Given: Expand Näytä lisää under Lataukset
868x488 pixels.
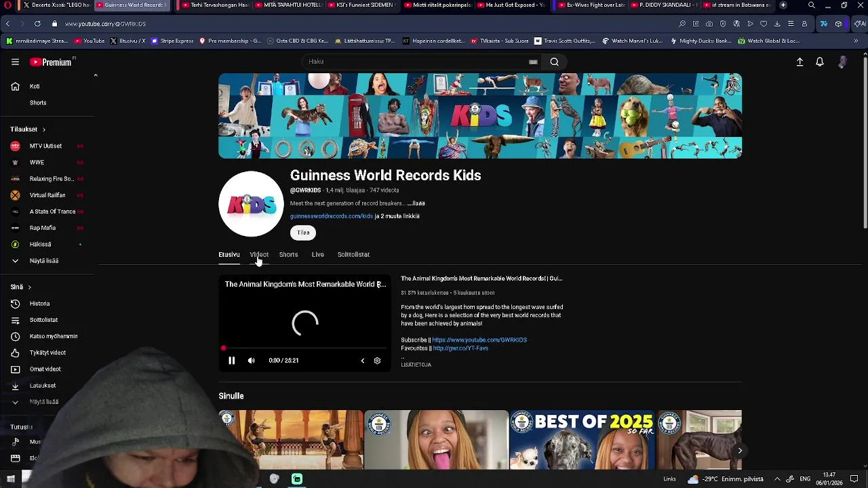Looking at the screenshot, I should click(43, 402).
